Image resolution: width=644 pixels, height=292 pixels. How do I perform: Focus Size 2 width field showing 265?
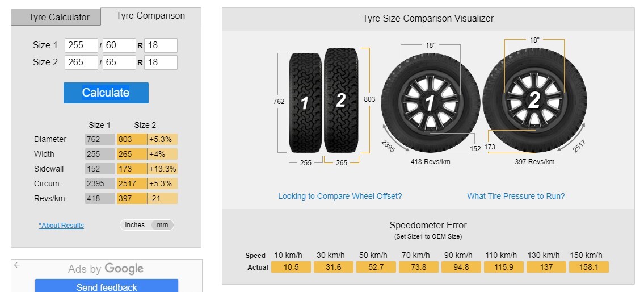81,62
